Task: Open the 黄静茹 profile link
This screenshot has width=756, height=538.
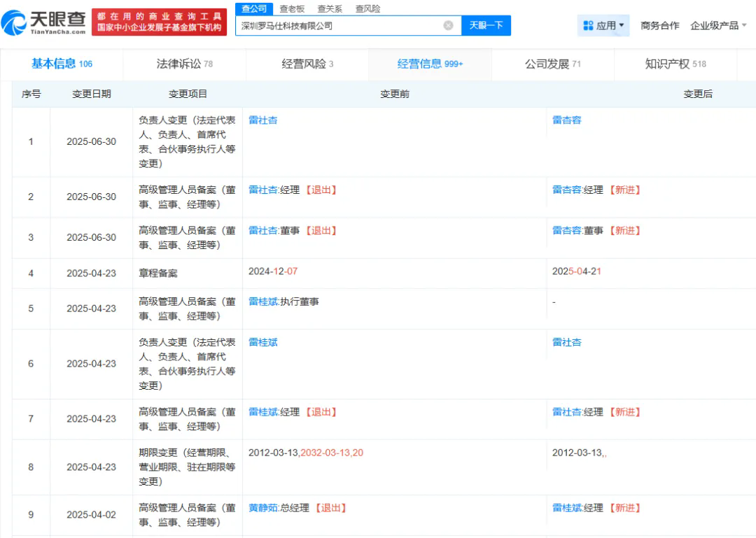Action: click(x=262, y=508)
